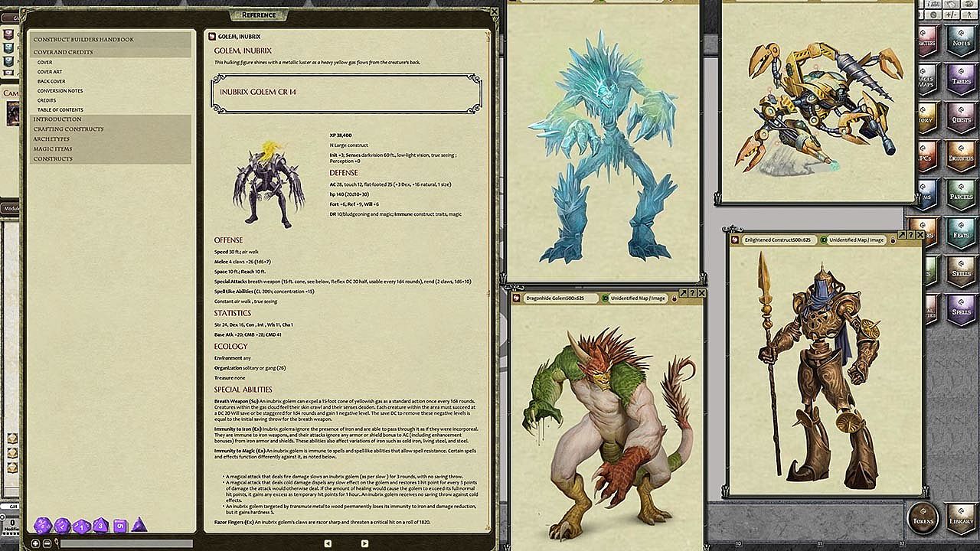Click the purple d8 die
The image size is (980, 551).
tap(100, 526)
